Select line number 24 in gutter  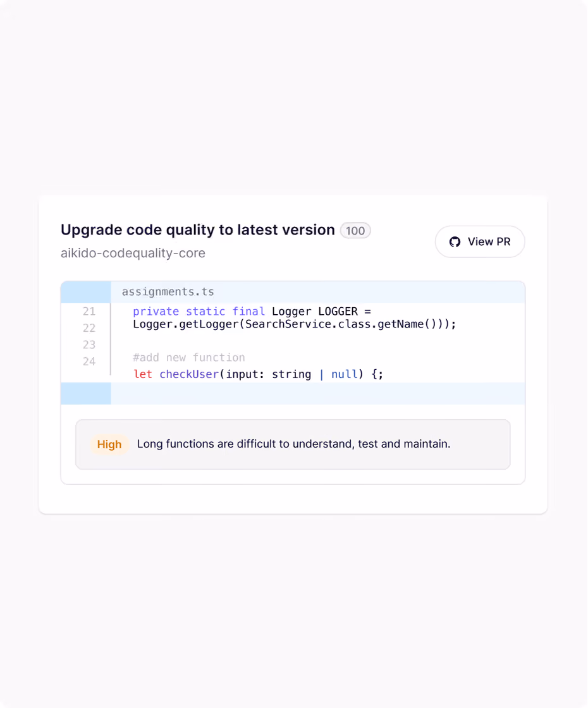click(x=89, y=361)
